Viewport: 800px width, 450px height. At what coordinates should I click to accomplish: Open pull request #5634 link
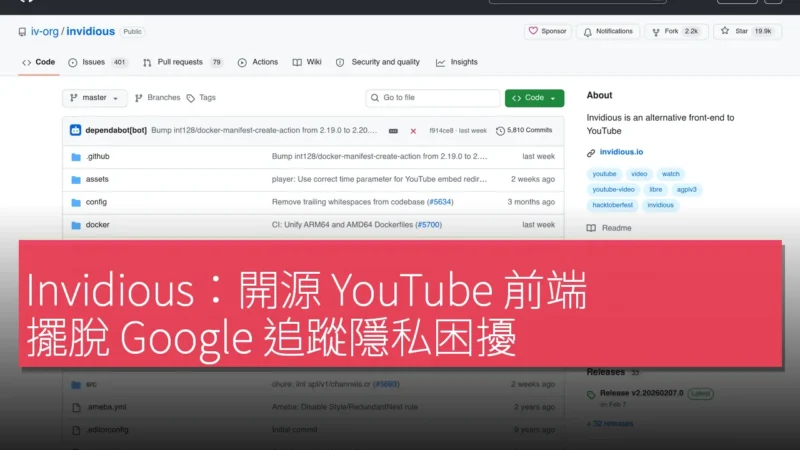coord(440,202)
